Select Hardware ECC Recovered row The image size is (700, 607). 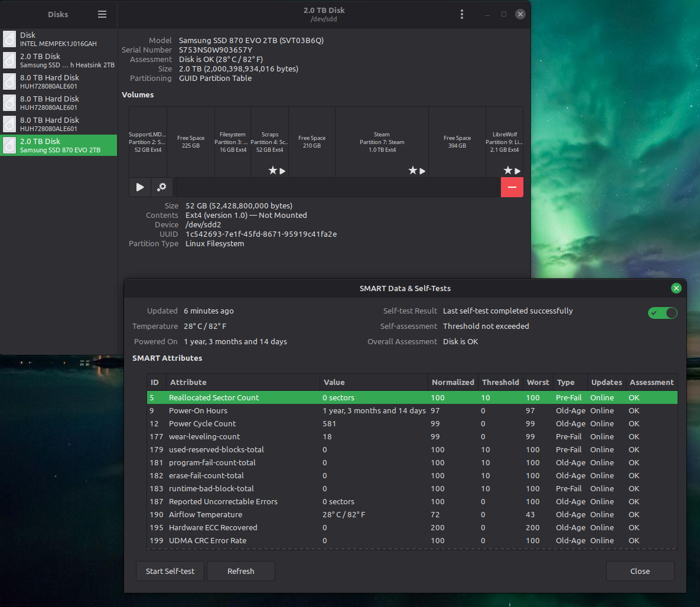(412, 527)
